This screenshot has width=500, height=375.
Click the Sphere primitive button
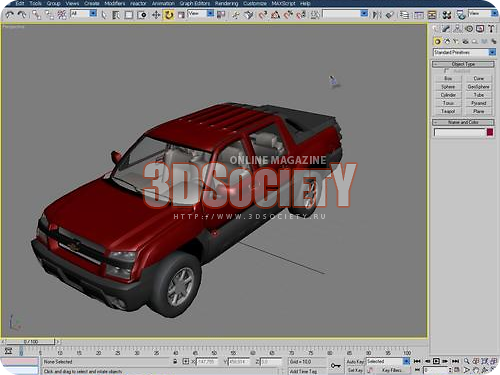pyautogui.click(x=448, y=87)
